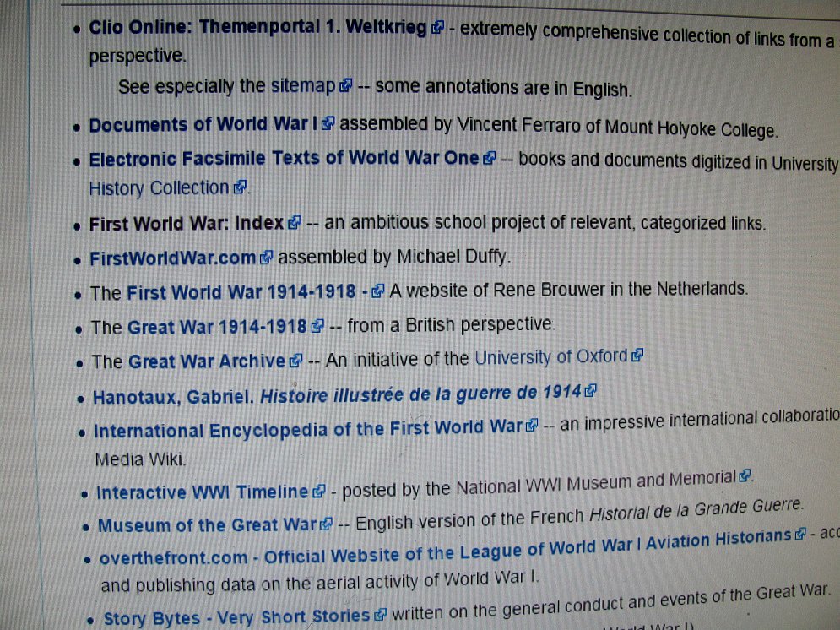
Task: Open the 'Interactive WWI Timeline' link
Action: coord(202,492)
